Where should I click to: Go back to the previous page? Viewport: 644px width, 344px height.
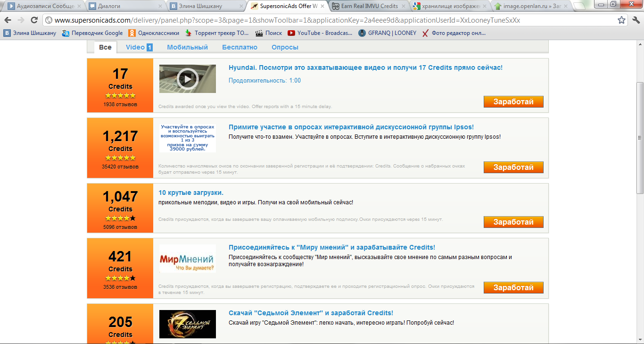coord(8,20)
